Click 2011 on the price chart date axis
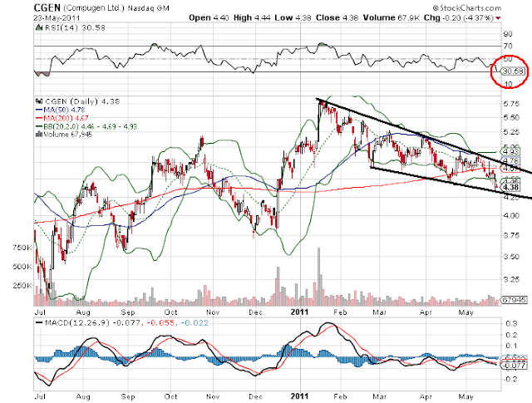This screenshot has height=403, width=532. point(299,312)
